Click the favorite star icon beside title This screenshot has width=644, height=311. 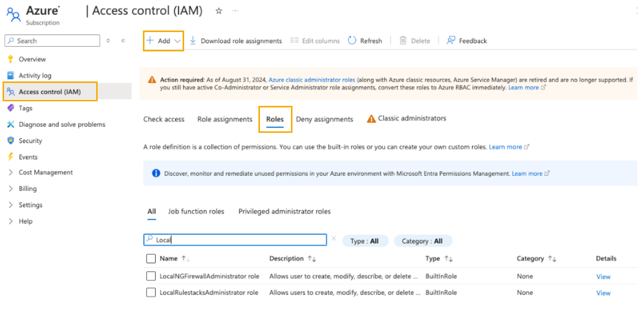219,11
